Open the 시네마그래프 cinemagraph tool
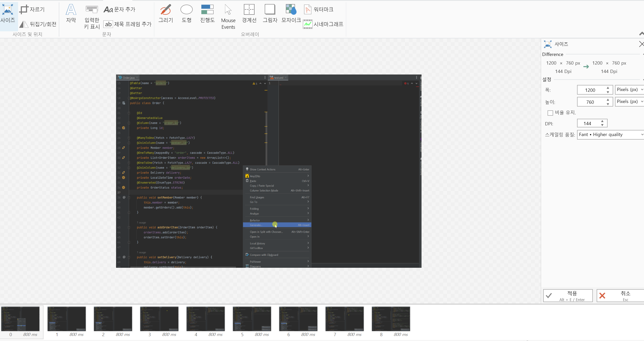Screen dimensions: 644x341 pos(323,24)
